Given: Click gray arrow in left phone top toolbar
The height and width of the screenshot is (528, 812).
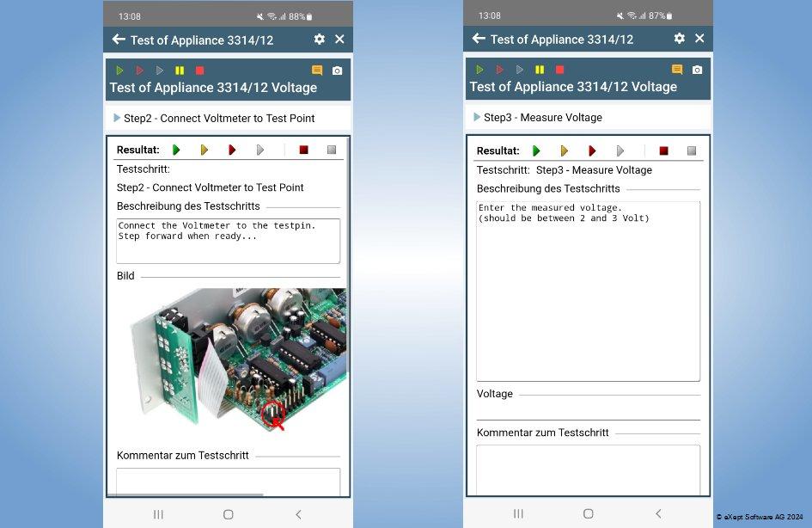Looking at the screenshot, I should click(x=160, y=70).
